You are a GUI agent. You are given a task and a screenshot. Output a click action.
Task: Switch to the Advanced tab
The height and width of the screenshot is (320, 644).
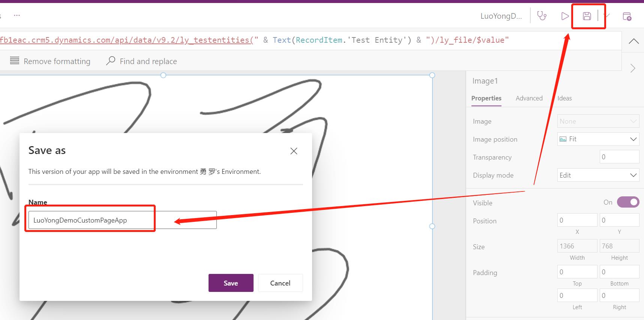click(x=529, y=98)
